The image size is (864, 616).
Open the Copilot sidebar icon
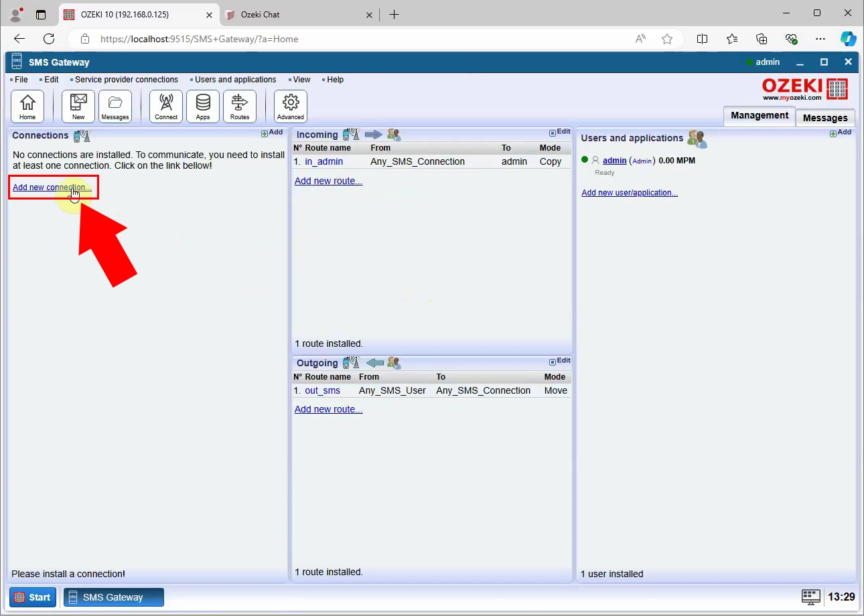tap(849, 39)
